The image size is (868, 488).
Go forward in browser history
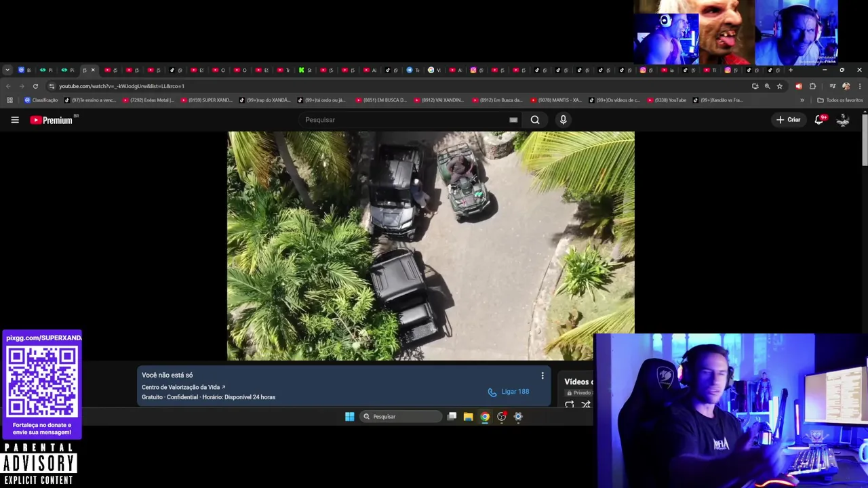tap(22, 86)
